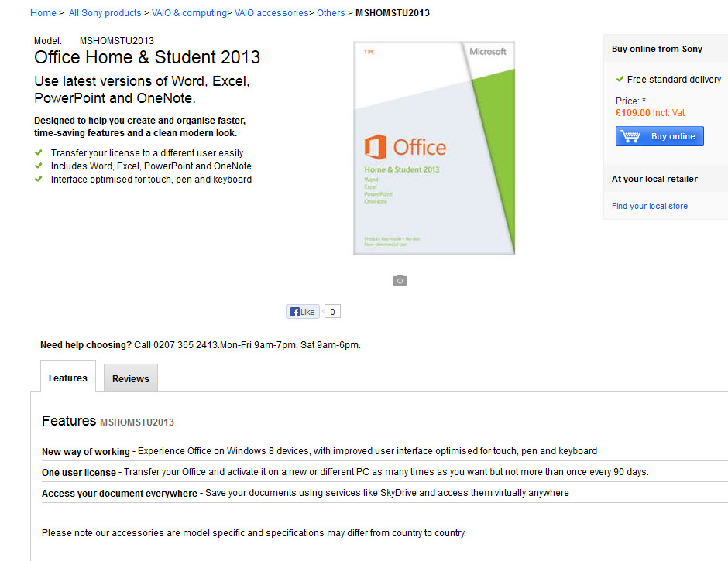
Task: Click the £109.00 price text
Action: pos(633,113)
